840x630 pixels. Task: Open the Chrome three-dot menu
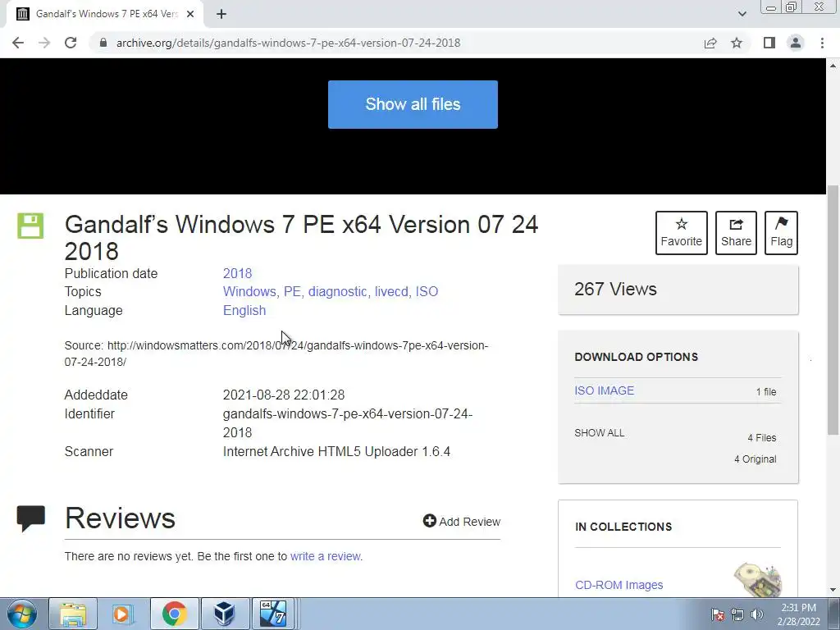tap(822, 43)
